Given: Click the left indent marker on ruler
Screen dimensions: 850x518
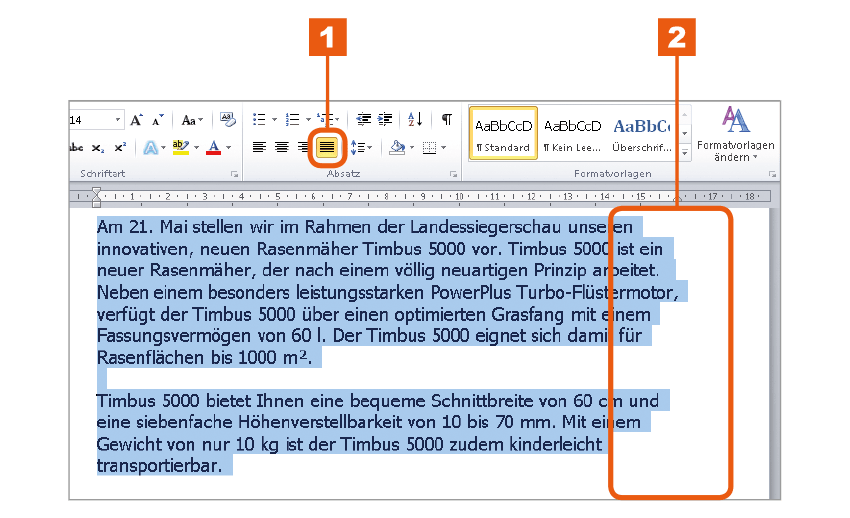Looking at the screenshot, I should click(x=96, y=203).
